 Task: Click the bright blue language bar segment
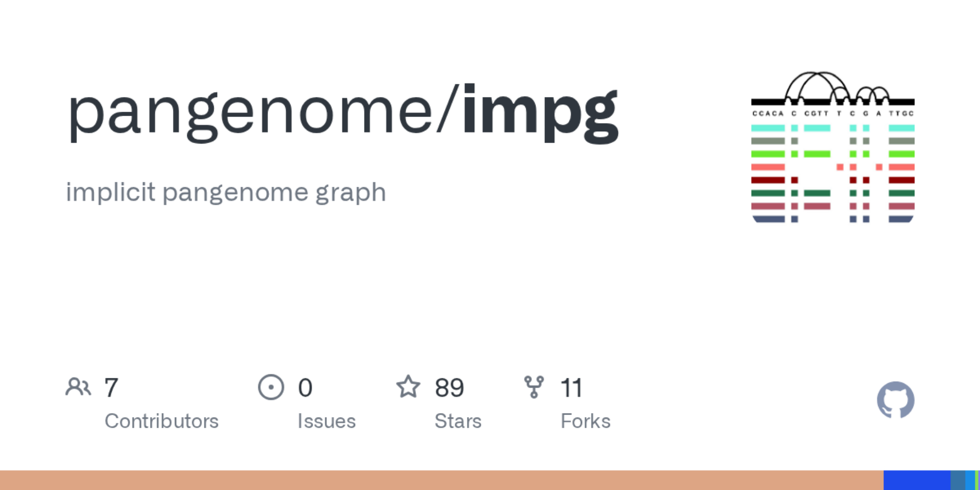coord(916,480)
